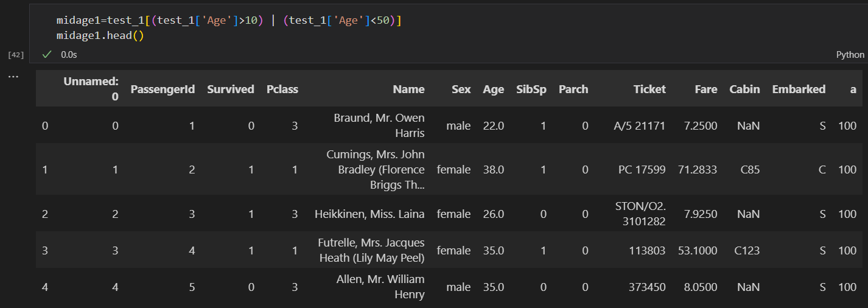Click the PC 17599 ticket cell

point(642,170)
